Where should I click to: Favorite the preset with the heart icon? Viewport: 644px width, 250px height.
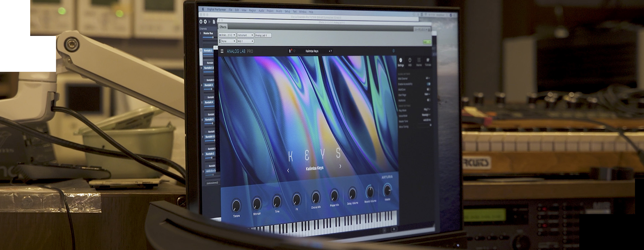(x=294, y=51)
